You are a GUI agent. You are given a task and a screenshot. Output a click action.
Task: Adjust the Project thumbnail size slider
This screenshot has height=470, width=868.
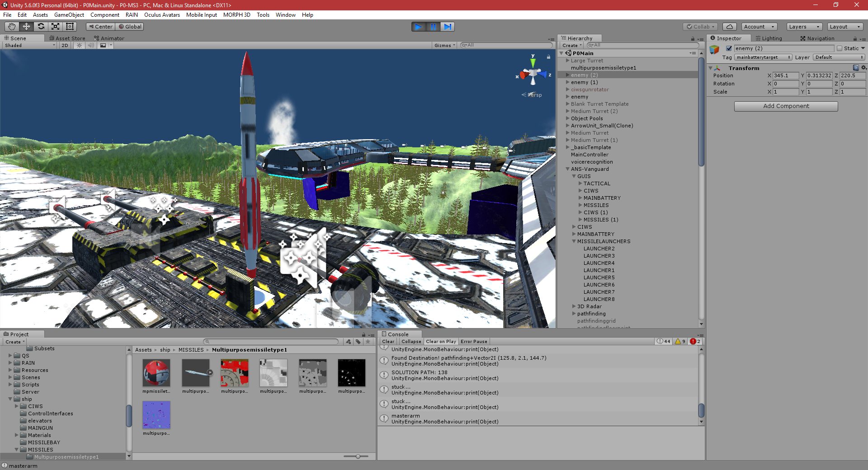(357, 456)
